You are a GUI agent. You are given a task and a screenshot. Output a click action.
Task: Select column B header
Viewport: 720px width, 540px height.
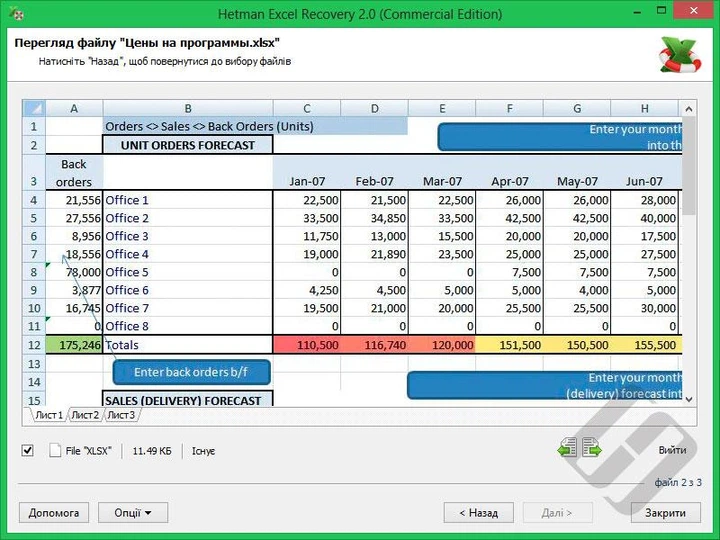coord(188,108)
